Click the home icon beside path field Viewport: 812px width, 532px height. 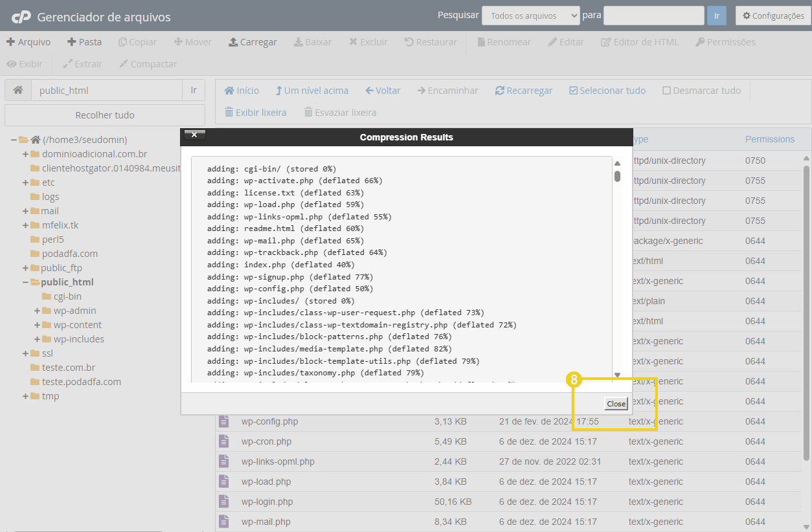tap(18, 90)
